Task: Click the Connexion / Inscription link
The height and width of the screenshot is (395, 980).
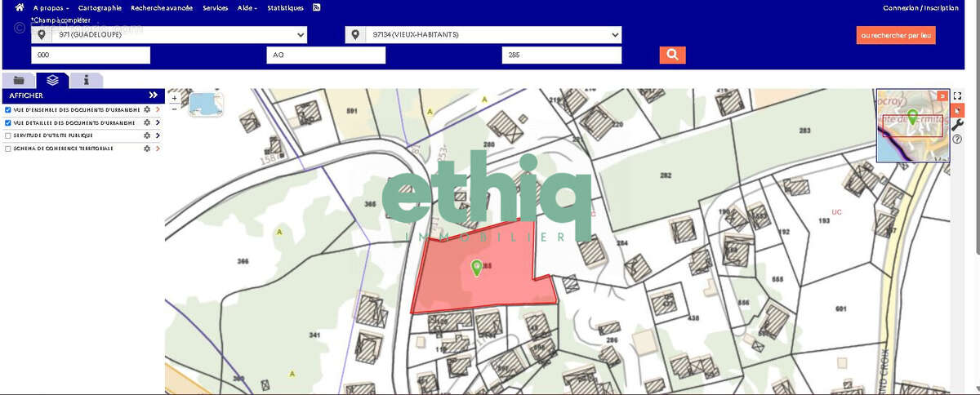Action: 920,7
